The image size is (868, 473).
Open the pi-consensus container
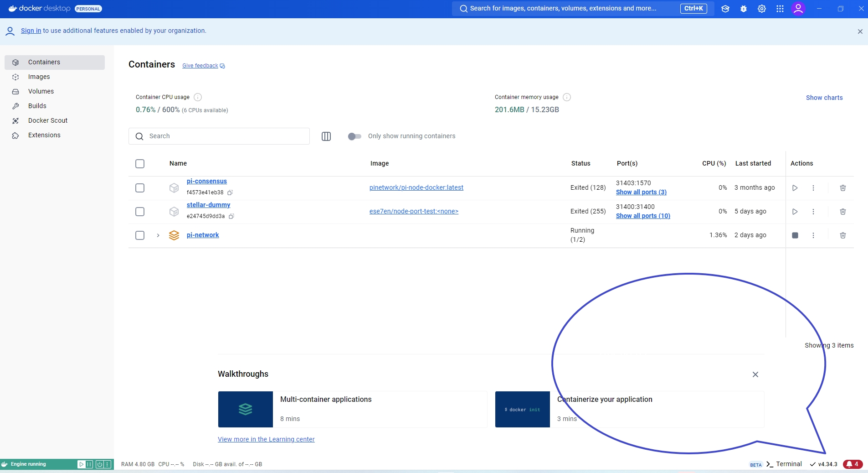point(207,182)
